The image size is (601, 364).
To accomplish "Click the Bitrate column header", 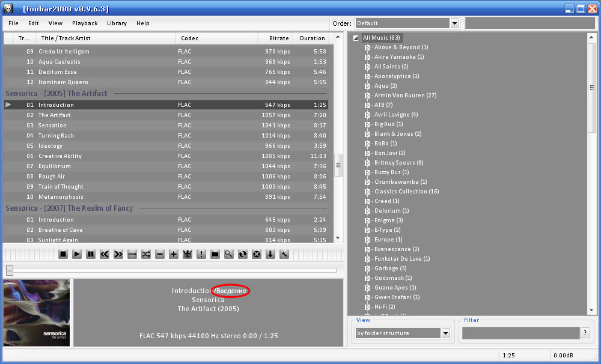I will click(x=276, y=38).
